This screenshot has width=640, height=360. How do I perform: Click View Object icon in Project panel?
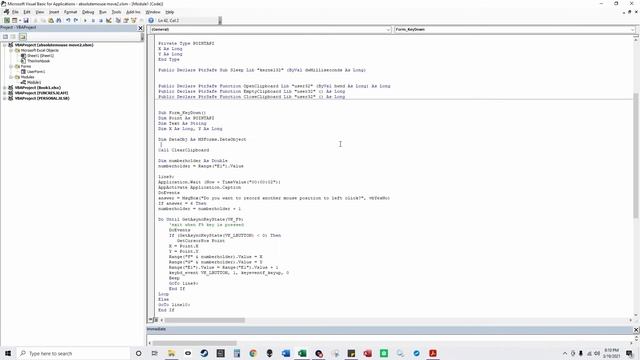[13, 37]
